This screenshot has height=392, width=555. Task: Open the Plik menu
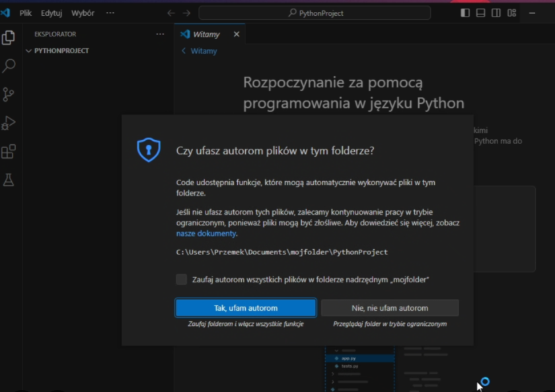coord(26,13)
